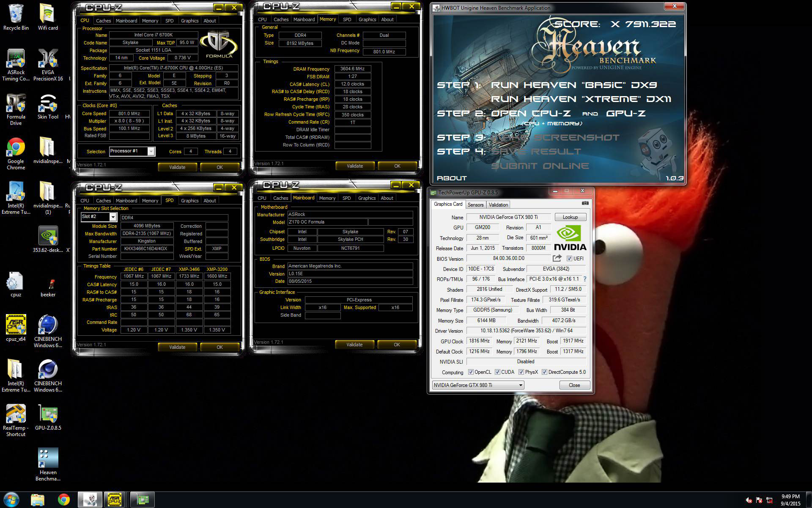Open the Caches tab in the CPU window
Image resolution: width=812 pixels, height=508 pixels.
pos(103,21)
